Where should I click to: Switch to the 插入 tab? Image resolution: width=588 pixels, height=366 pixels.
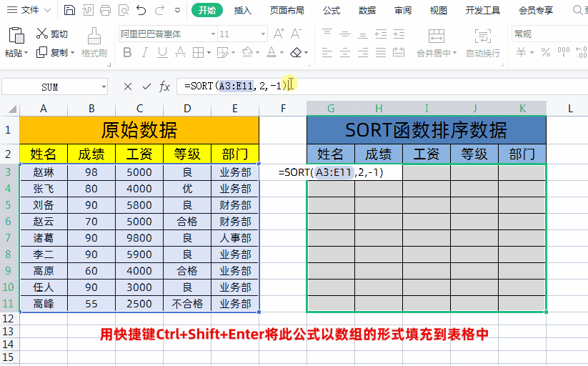(x=243, y=11)
